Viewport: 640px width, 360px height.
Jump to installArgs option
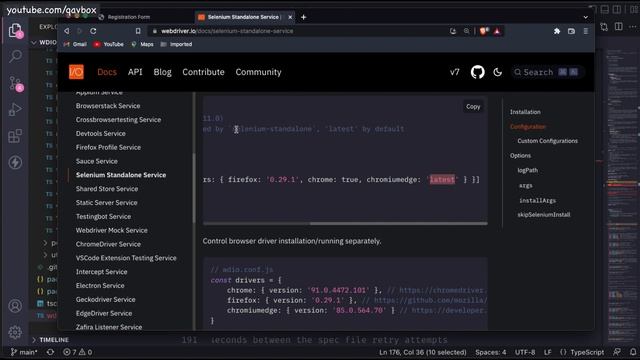click(x=537, y=200)
